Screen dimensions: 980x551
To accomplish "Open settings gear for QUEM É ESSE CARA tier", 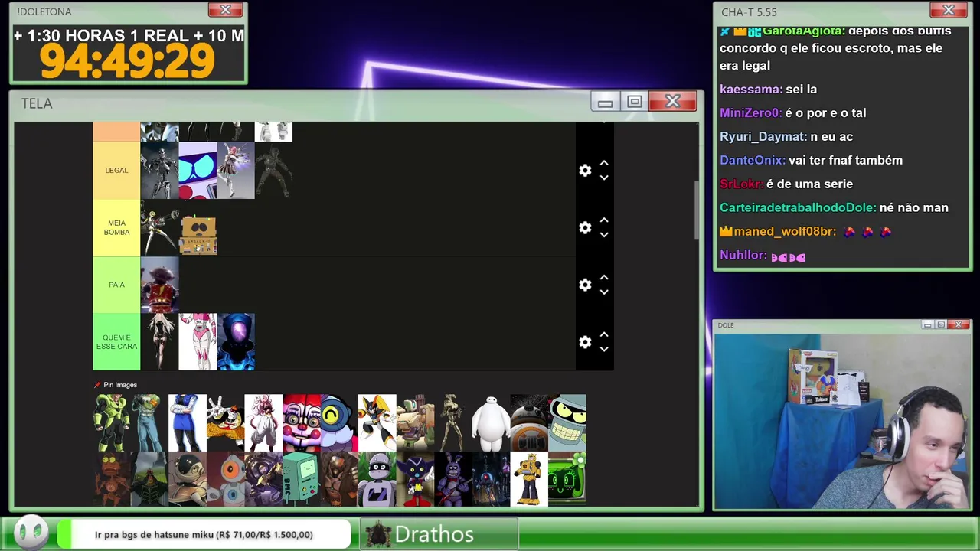I will coord(585,342).
